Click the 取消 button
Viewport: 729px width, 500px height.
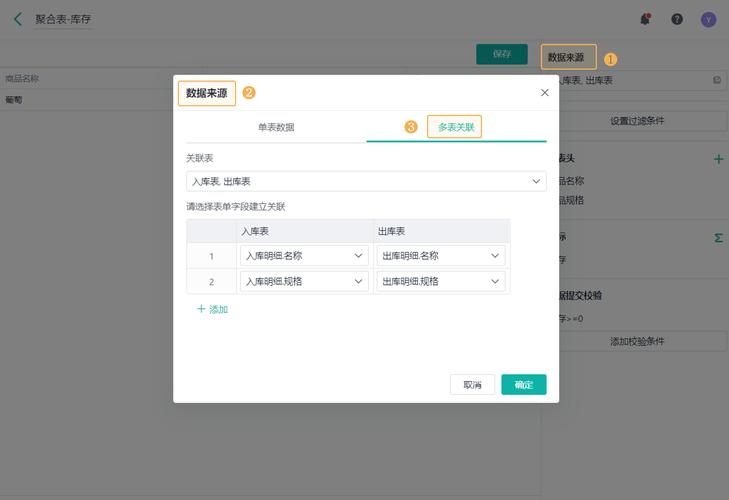click(x=472, y=385)
